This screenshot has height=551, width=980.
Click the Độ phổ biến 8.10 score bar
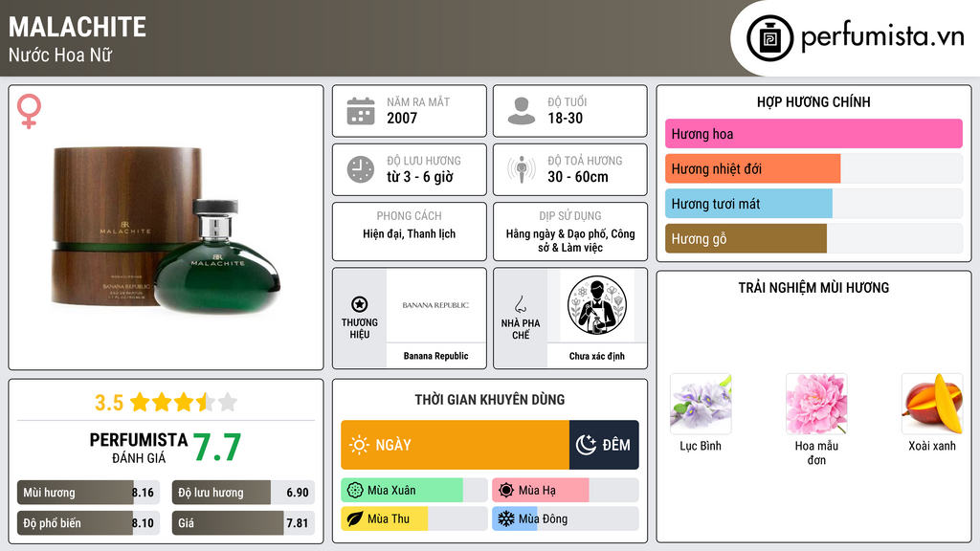(88, 523)
